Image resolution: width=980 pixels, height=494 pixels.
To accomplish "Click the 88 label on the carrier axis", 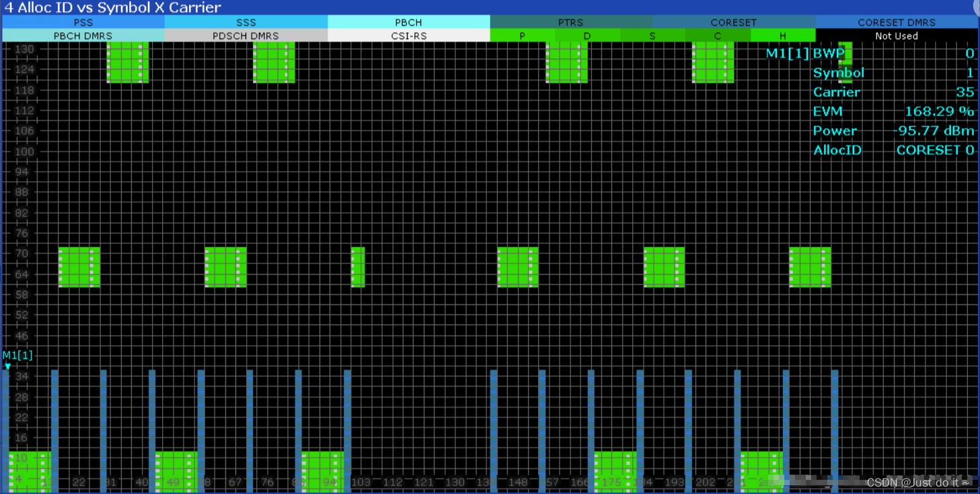I will 22,192.
